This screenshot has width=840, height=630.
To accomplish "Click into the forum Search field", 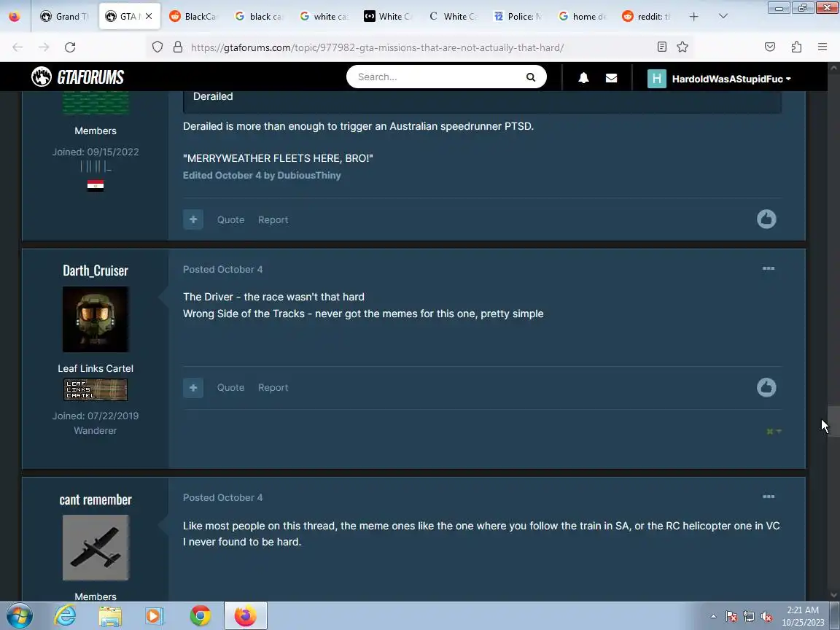I will tap(437, 77).
